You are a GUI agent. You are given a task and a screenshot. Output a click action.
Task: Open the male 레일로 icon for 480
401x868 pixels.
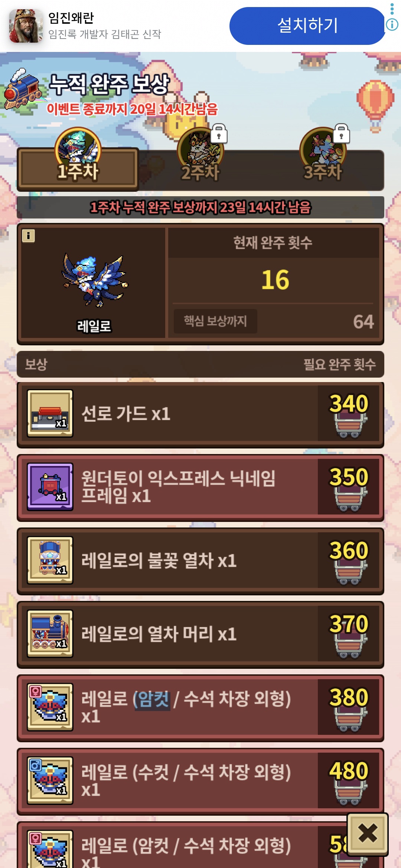(x=50, y=780)
